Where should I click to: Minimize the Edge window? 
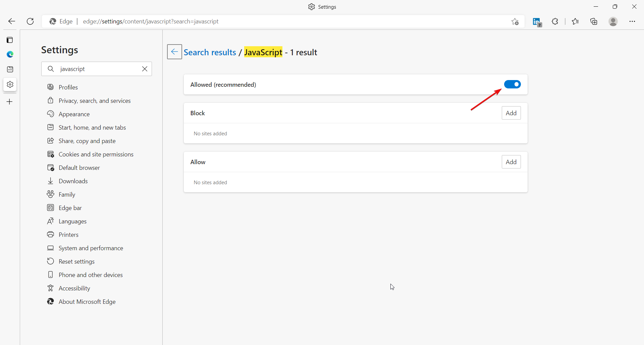596,7
